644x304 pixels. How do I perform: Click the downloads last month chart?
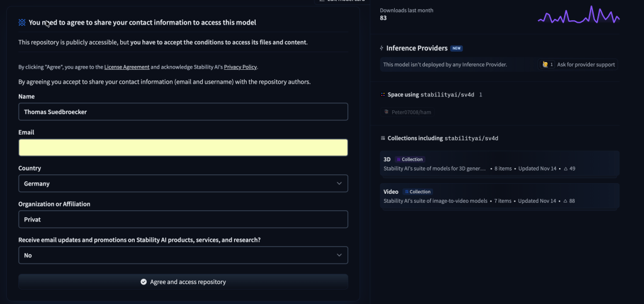pyautogui.click(x=579, y=15)
